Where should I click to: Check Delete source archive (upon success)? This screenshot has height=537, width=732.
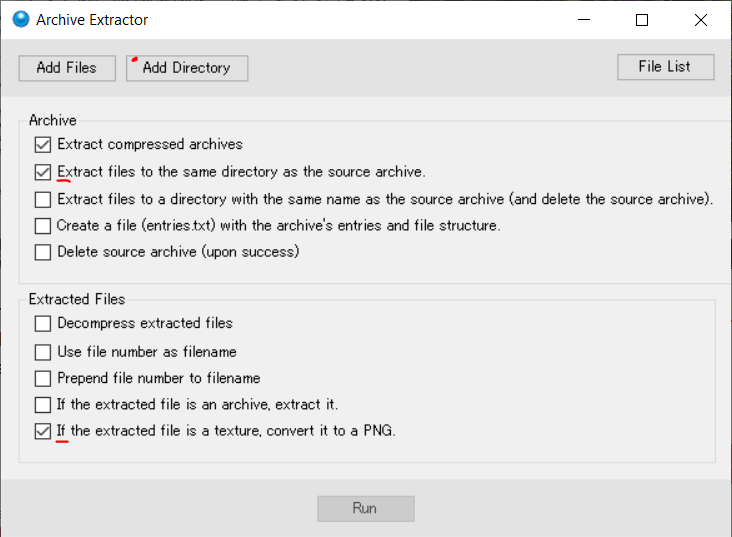(43, 253)
